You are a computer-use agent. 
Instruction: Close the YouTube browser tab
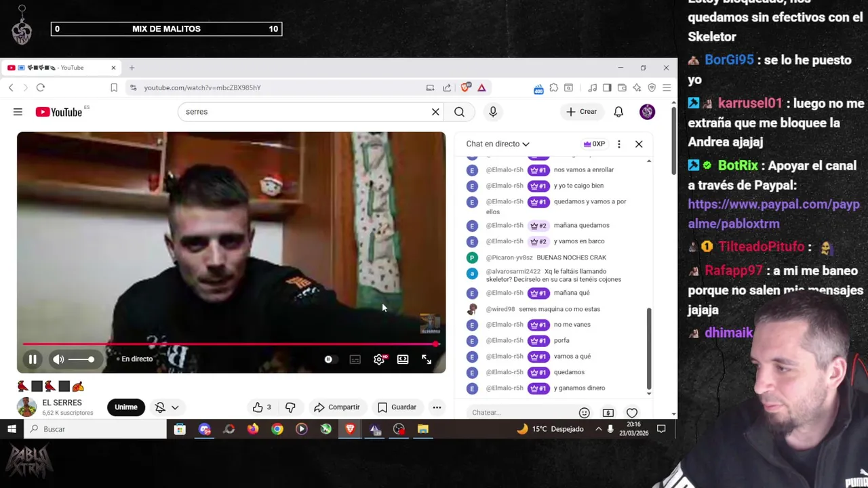(x=113, y=68)
